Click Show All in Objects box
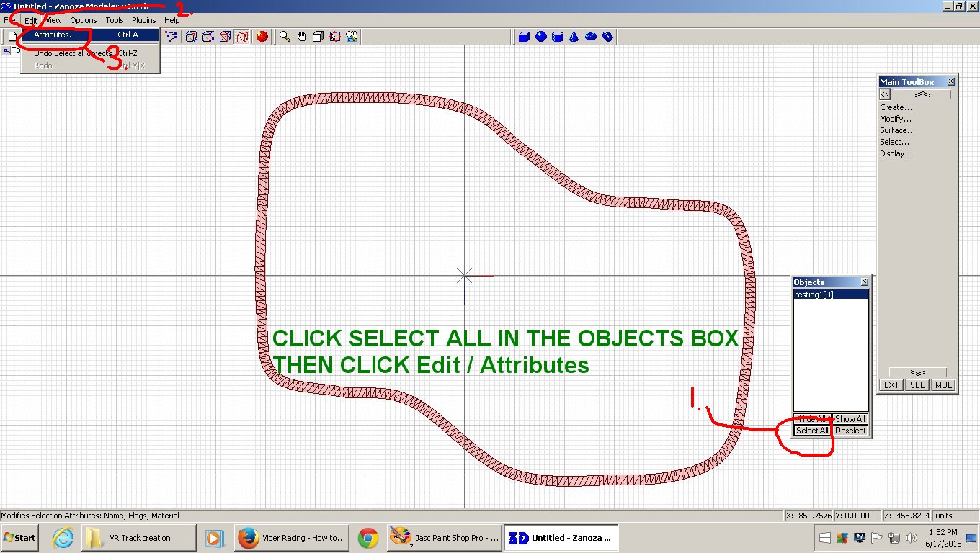The height and width of the screenshot is (553, 980). pyautogui.click(x=850, y=419)
